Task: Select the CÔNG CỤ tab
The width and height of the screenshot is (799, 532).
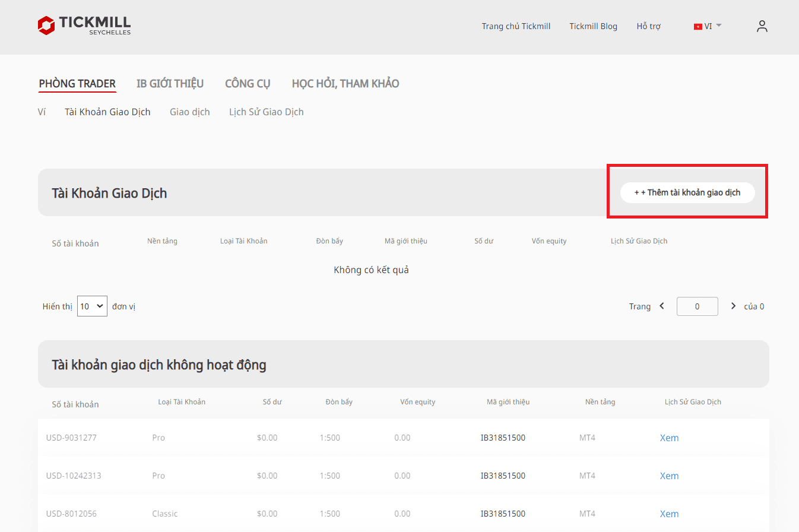Action: click(248, 84)
